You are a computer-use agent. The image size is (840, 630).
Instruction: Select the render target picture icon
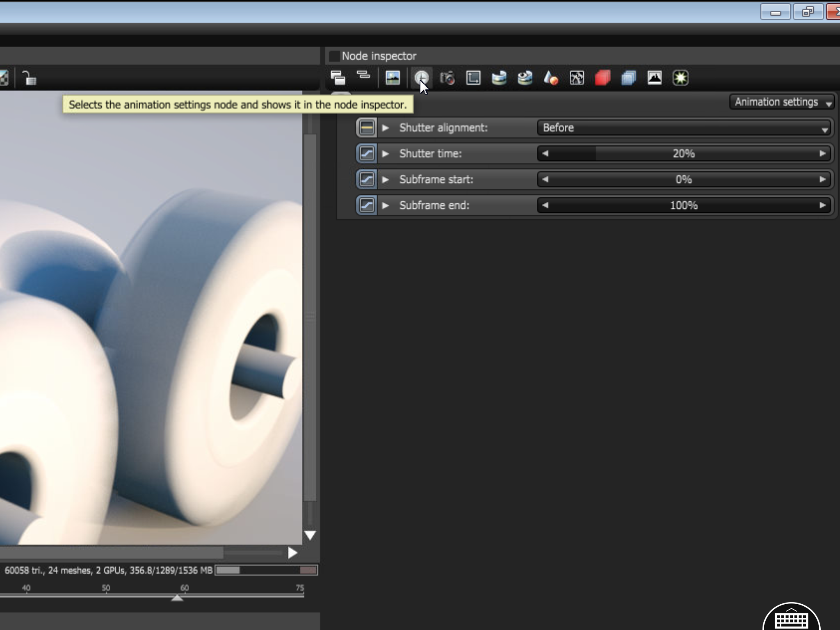pyautogui.click(x=393, y=78)
